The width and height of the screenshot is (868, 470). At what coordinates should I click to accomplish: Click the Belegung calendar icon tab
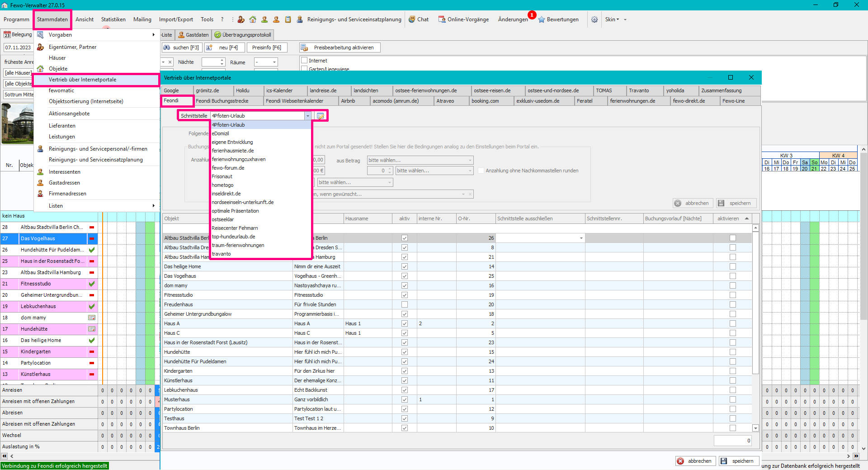(x=18, y=34)
